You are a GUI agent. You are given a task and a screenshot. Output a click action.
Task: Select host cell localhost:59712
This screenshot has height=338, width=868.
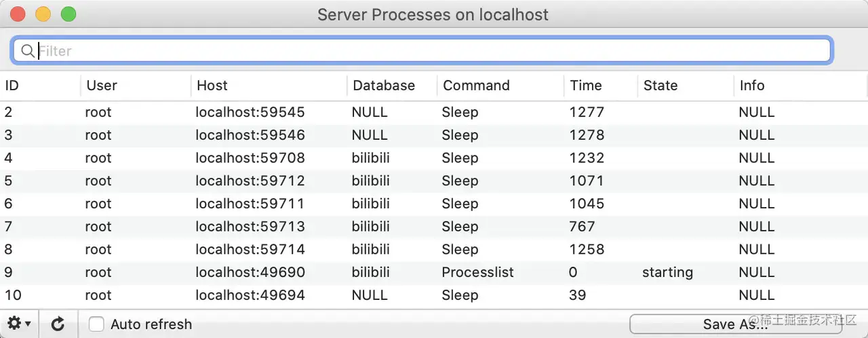point(250,181)
